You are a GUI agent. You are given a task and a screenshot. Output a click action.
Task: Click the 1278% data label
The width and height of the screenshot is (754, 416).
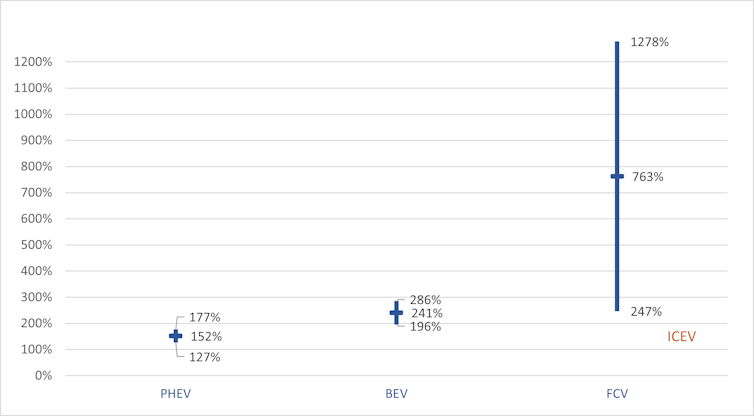click(650, 43)
